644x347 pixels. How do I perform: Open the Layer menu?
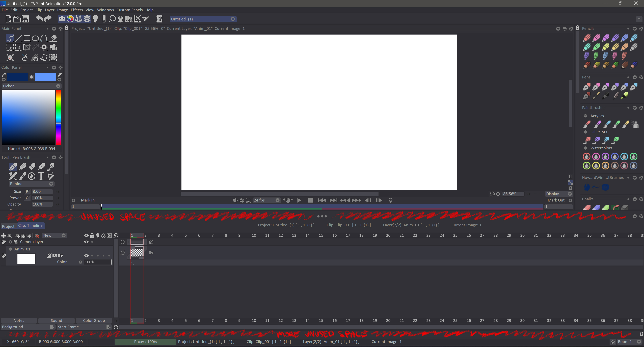tap(49, 10)
